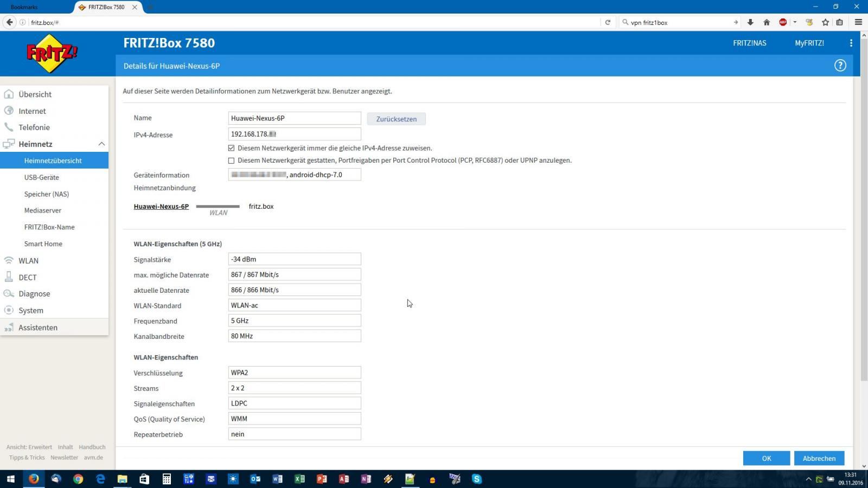Open File Explorer from the taskbar
868x488 pixels.
click(123, 479)
